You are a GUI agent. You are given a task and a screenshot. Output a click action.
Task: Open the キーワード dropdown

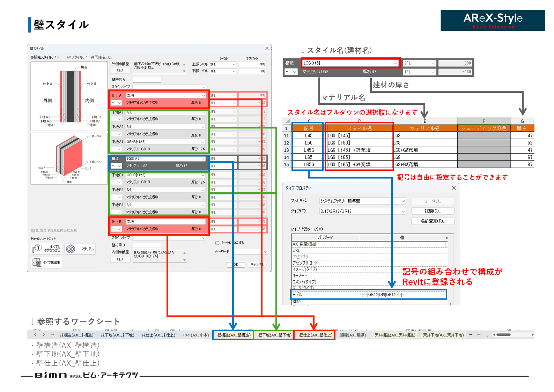265,252
